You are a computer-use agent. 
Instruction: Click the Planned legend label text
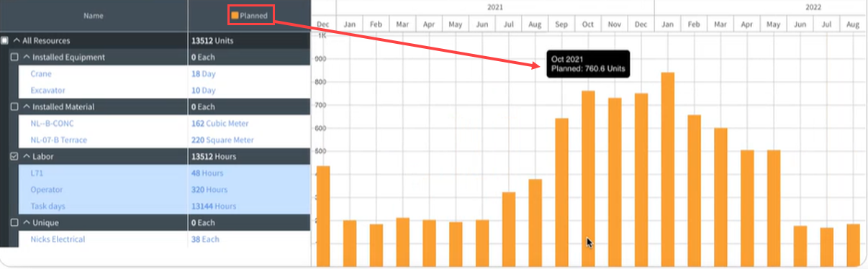(x=254, y=15)
